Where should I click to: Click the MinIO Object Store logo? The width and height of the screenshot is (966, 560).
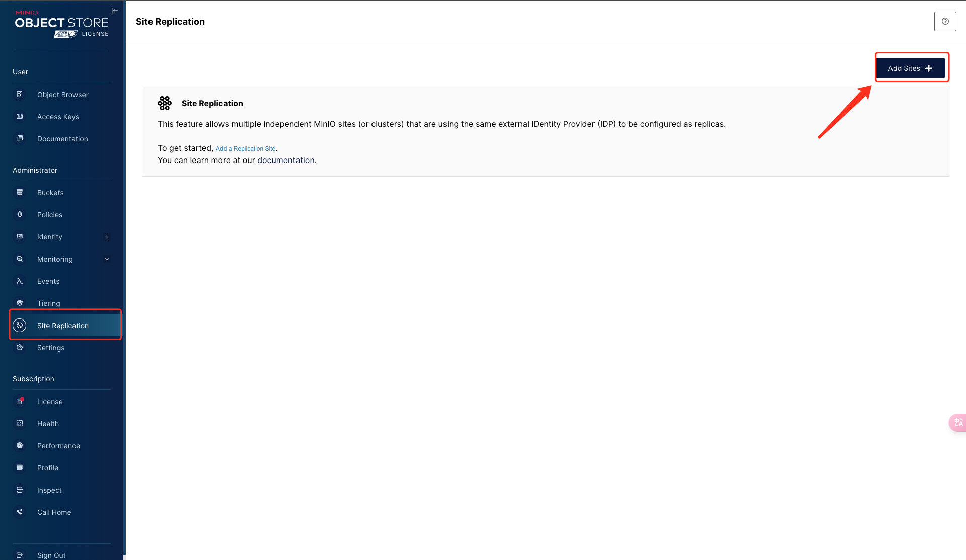[61, 24]
